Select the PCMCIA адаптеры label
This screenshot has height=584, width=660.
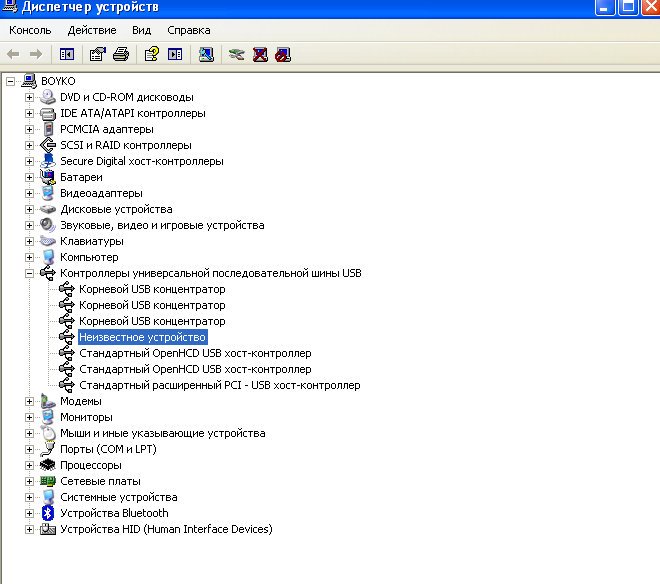coord(106,129)
